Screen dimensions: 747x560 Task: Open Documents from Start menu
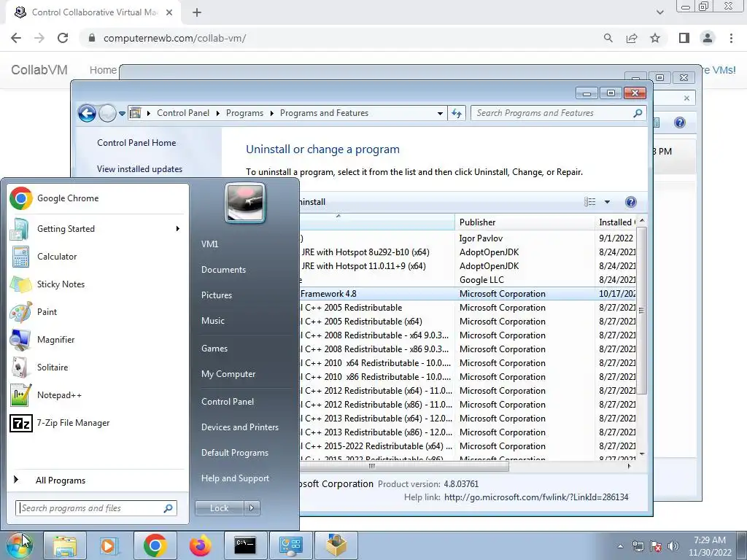(223, 270)
